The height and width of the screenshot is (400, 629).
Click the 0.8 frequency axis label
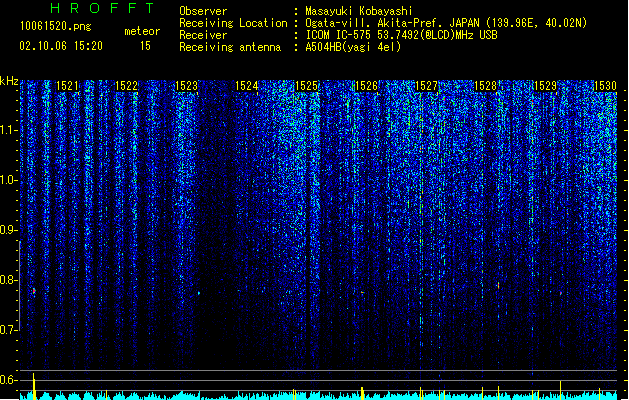(9, 280)
